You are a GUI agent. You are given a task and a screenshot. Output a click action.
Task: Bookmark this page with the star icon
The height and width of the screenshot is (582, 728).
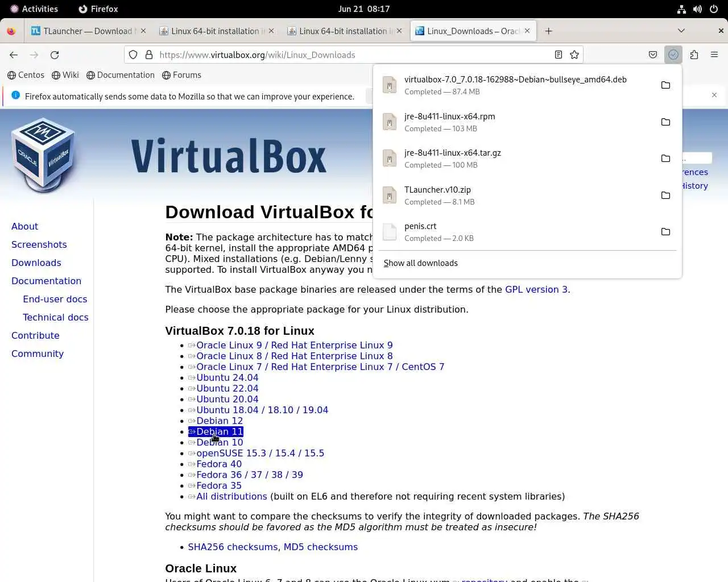[x=574, y=55]
